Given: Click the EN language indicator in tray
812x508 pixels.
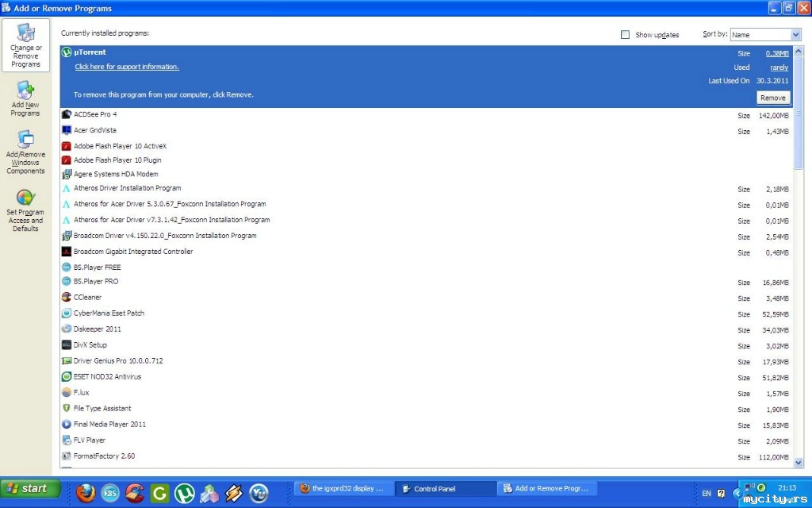Looking at the screenshot, I should pyautogui.click(x=707, y=494).
